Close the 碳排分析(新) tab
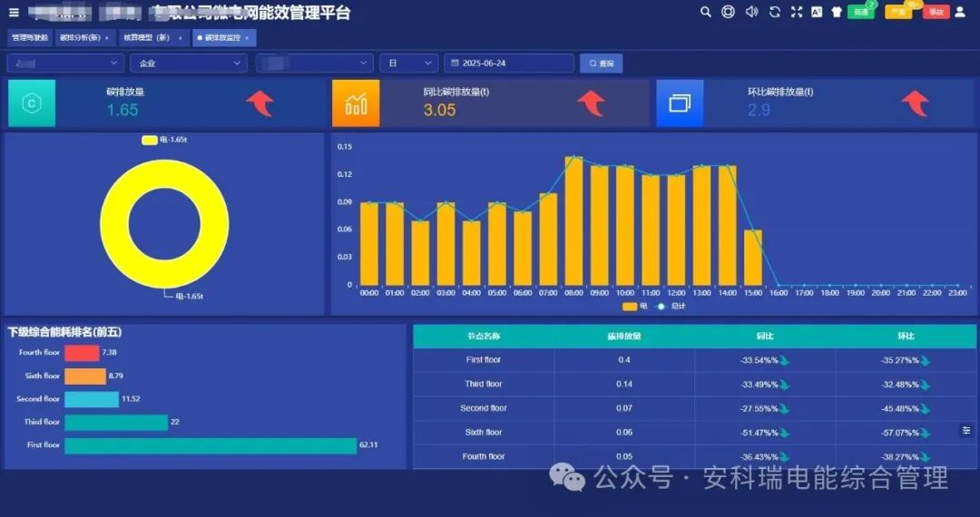This screenshot has height=517, width=980. 107,38
